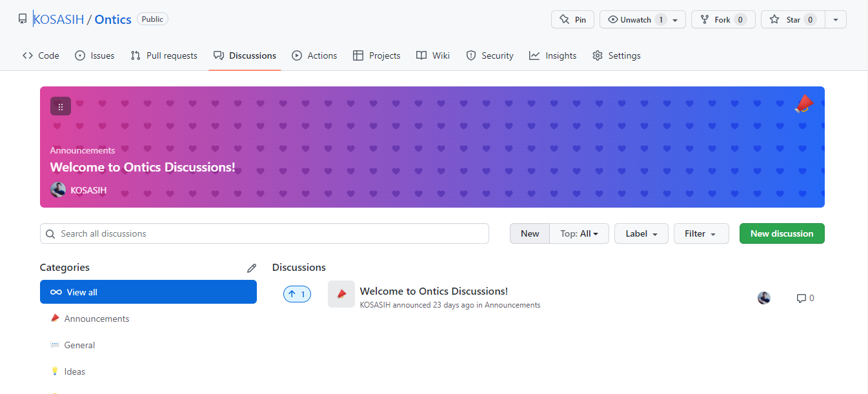The height and width of the screenshot is (394, 868).
Task: Focus the Search all discussions field
Action: [265, 233]
